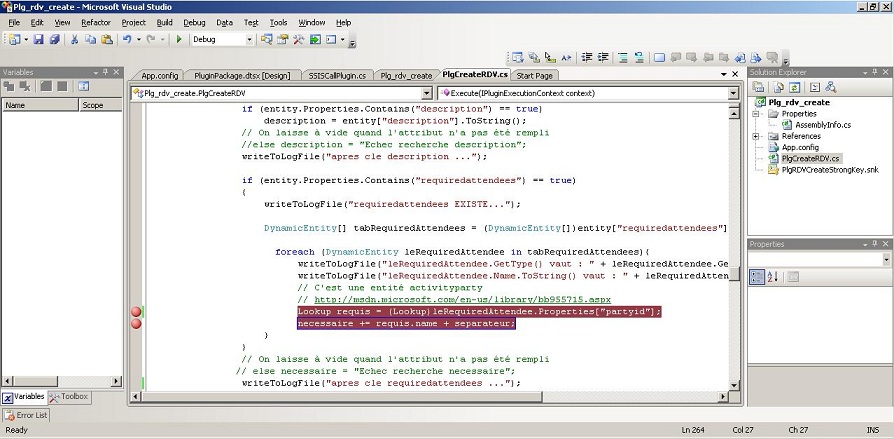Screen dimensions: 894x439
Task: Switch to the SSISCallPlugin.cs tab
Action: [x=337, y=76]
